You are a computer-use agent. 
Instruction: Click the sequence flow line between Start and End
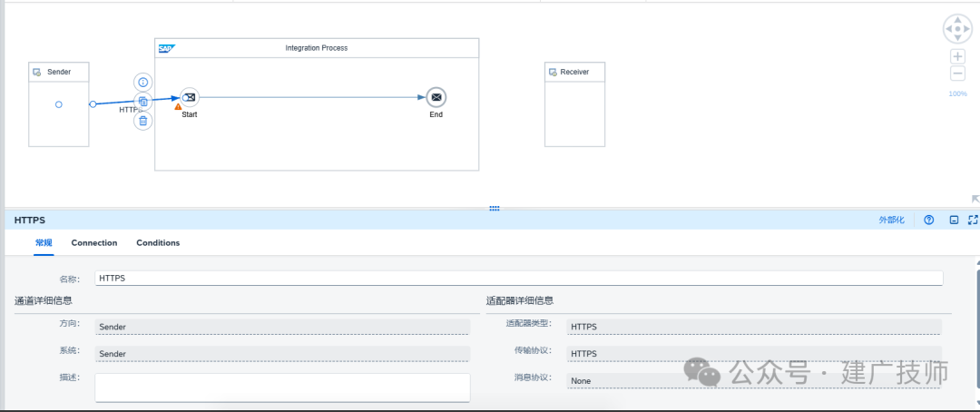tap(312, 97)
